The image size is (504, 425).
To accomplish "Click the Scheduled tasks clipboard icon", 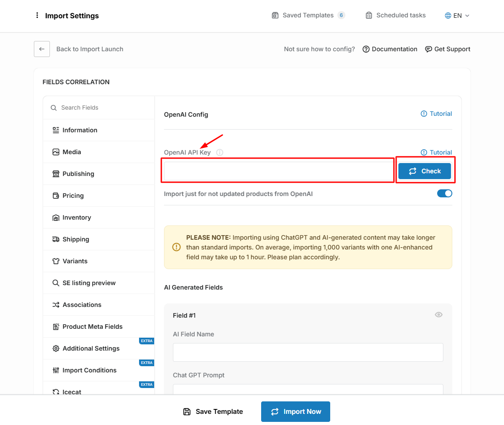I will click(369, 16).
